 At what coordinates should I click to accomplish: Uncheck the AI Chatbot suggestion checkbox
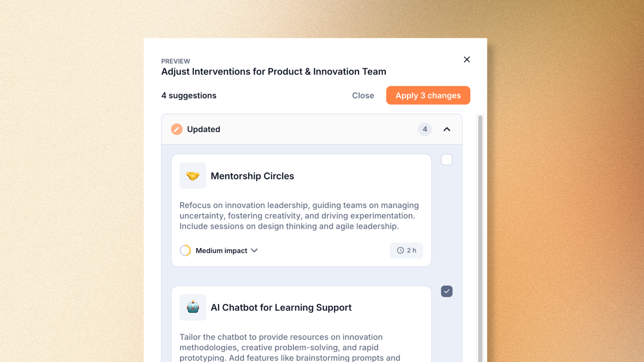tap(446, 292)
